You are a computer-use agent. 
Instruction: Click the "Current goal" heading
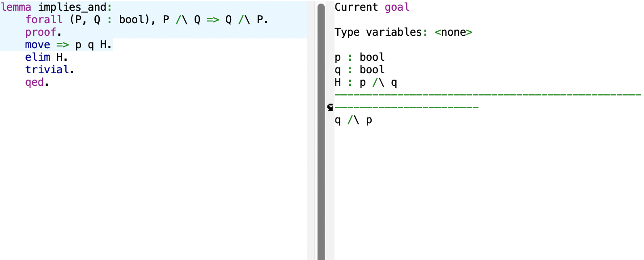(372, 7)
